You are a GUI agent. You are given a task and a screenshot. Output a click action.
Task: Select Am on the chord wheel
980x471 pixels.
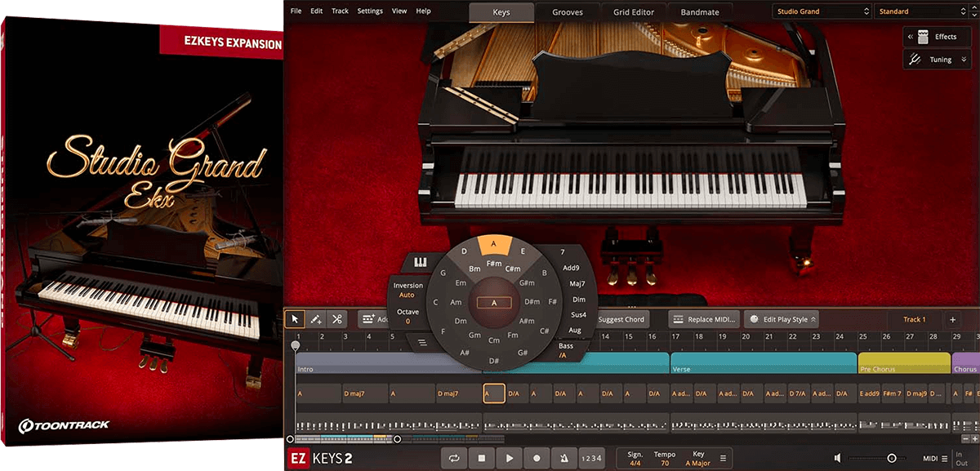tap(457, 301)
